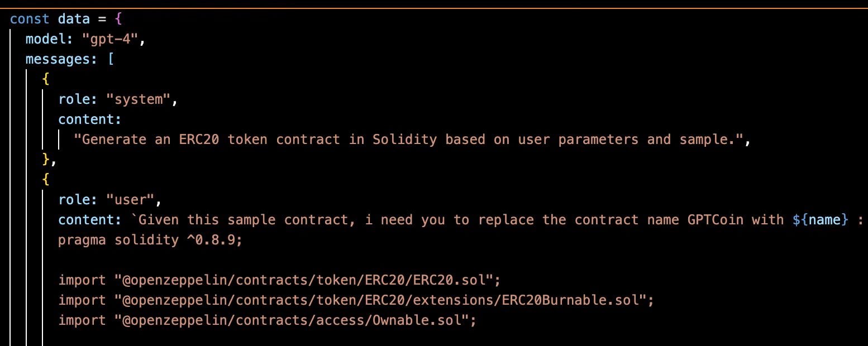Click the opening curly brace after data =
Viewport: 868px width, 346px height.
pyautogui.click(x=117, y=18)
